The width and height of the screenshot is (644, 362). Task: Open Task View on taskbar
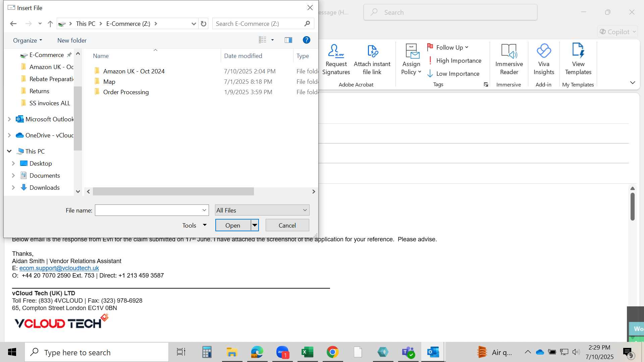181,352
